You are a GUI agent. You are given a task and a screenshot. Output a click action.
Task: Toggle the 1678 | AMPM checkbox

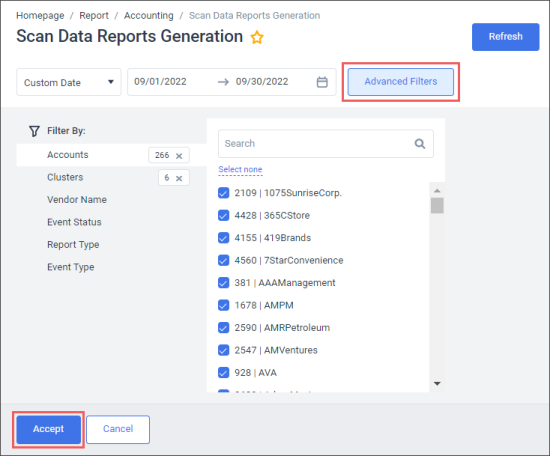click(223, 305)
